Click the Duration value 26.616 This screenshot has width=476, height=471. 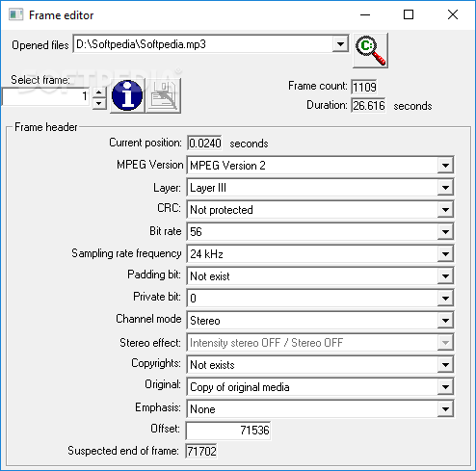(368, 106)
